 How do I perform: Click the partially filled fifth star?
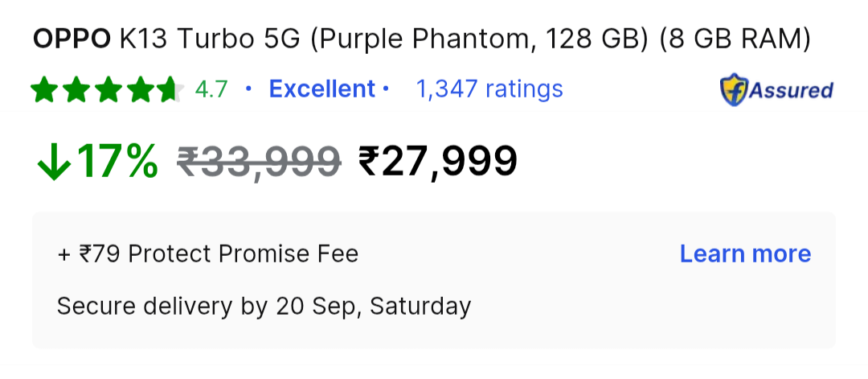(x=171, y=89)
